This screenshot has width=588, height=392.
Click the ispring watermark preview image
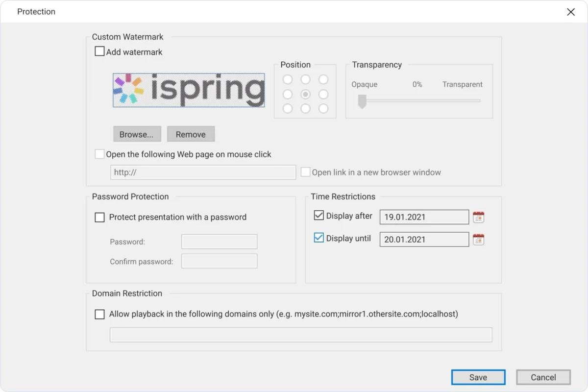click(x=189, y=90)
